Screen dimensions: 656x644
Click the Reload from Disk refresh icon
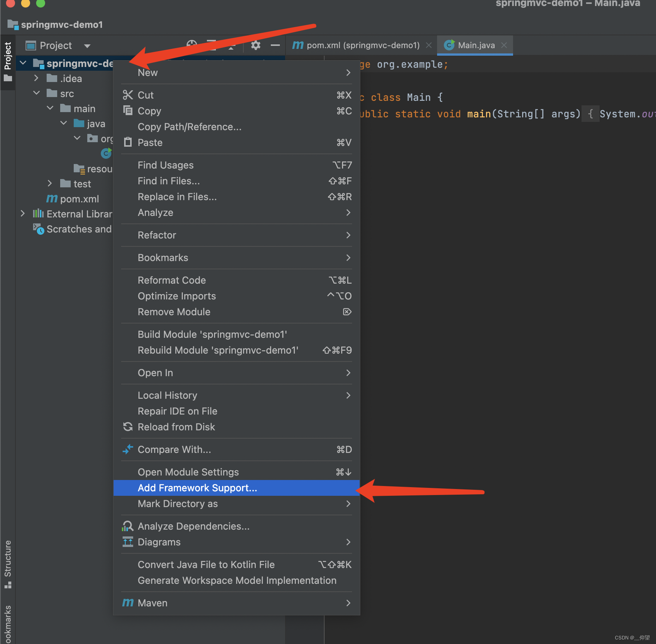coord(128,427)
